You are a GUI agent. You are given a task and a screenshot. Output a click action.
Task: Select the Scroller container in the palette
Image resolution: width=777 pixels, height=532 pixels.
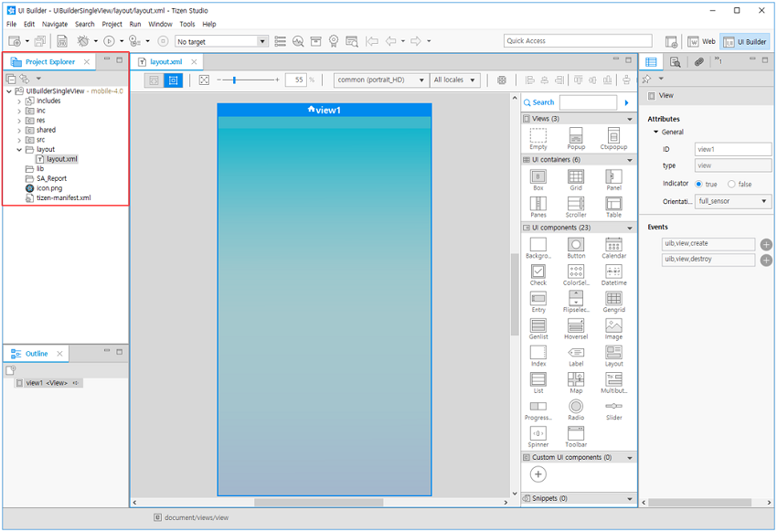[575, 207]
